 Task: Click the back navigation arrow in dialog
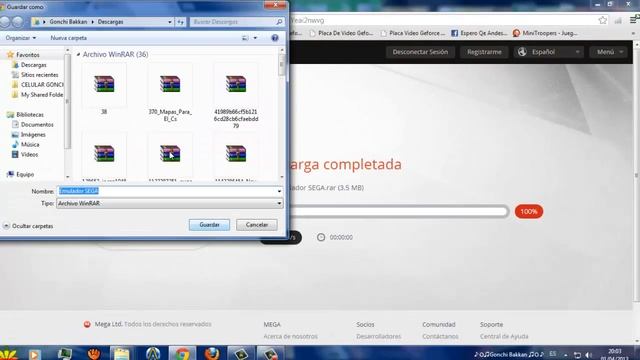5,22
